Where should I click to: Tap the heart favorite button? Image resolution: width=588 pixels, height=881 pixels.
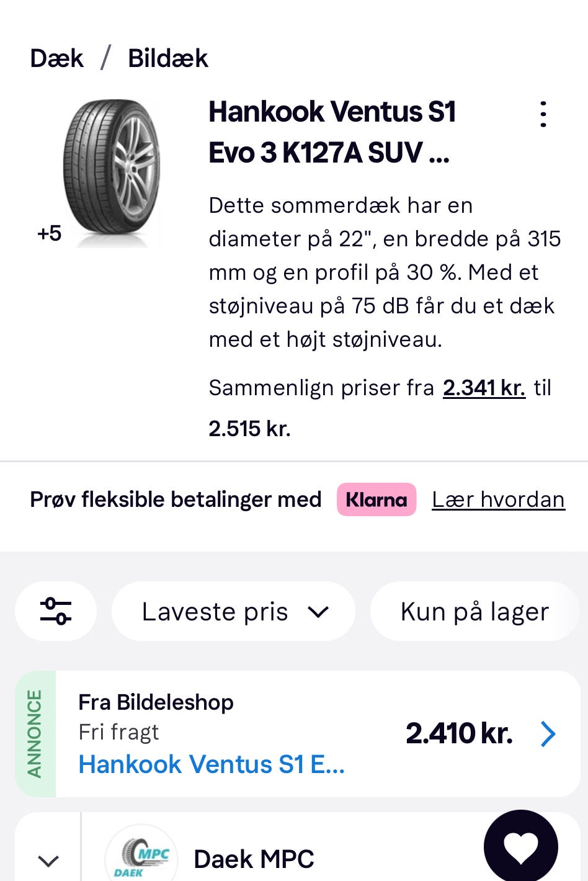520,846
